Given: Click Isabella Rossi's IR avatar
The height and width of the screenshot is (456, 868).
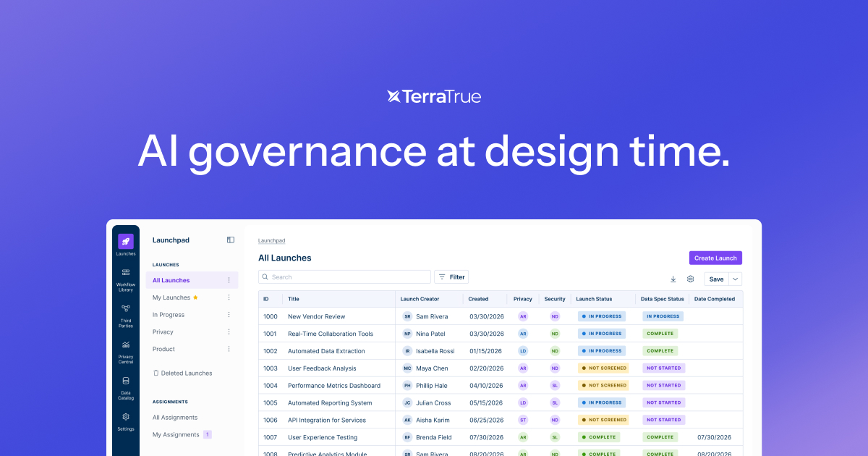Looking at the screenshot, I should (x=407, y=351).
